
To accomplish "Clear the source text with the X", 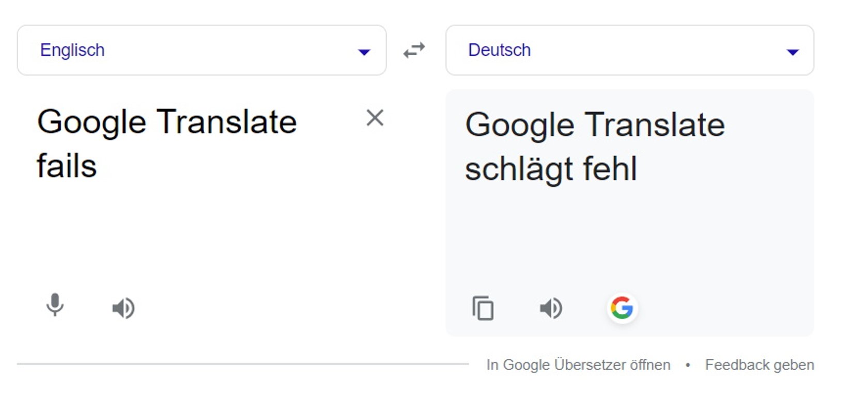I will click(x=375, y=119).
